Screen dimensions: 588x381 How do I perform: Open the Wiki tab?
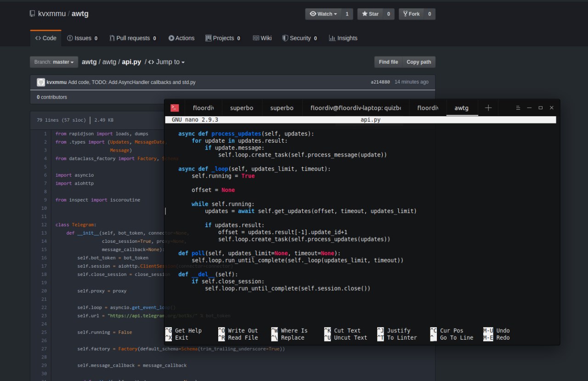[262, 38]
